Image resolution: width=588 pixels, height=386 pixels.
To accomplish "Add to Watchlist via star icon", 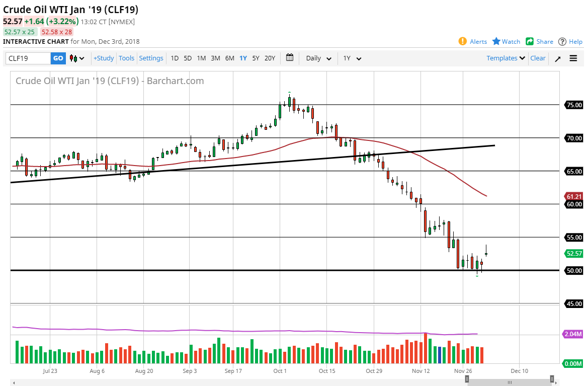I will point(496,41).
